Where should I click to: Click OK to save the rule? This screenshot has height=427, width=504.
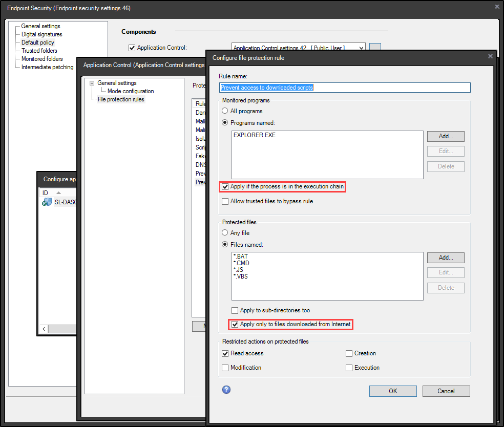393,391
